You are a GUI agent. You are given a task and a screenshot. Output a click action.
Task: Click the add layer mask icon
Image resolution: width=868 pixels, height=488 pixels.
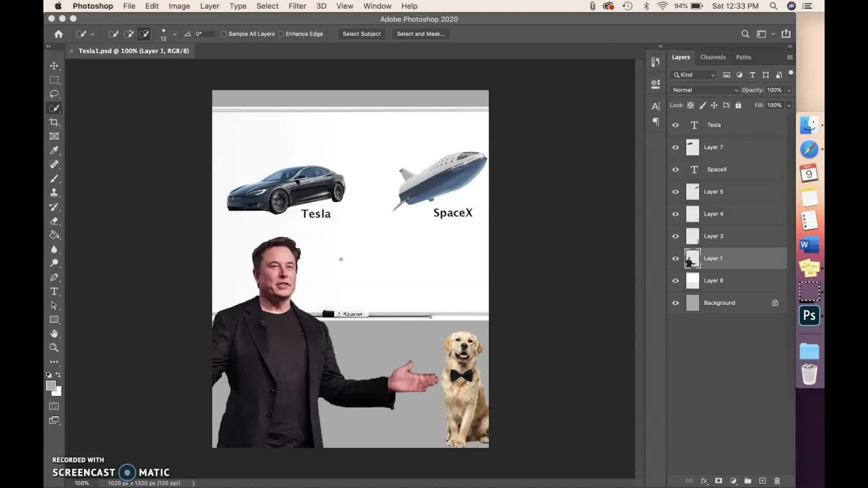pos(718,481)
